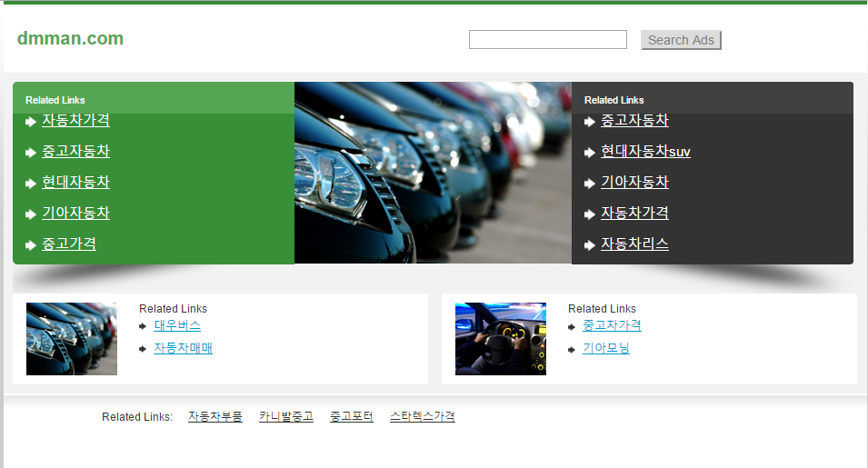Screen dimensions: 868x468
Task: Open the 자동차매매 link
Action: pyautogui.click(x=184, y=348)
